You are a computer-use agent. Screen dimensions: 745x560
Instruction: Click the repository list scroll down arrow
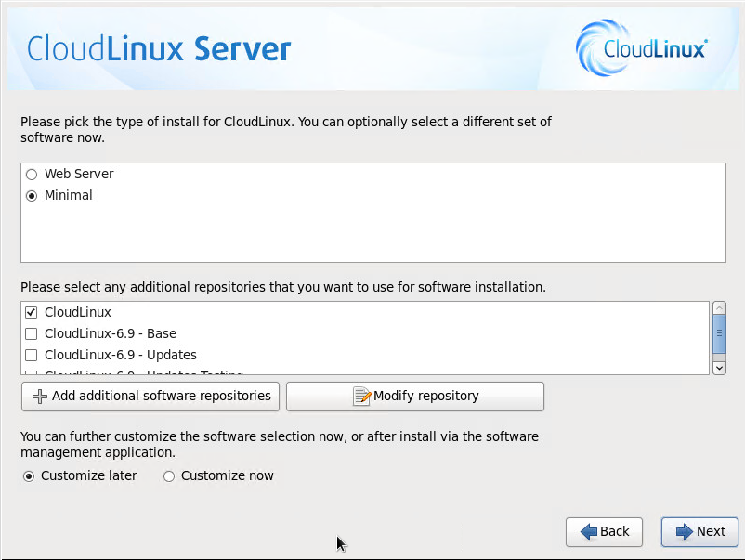coord(719,368)
